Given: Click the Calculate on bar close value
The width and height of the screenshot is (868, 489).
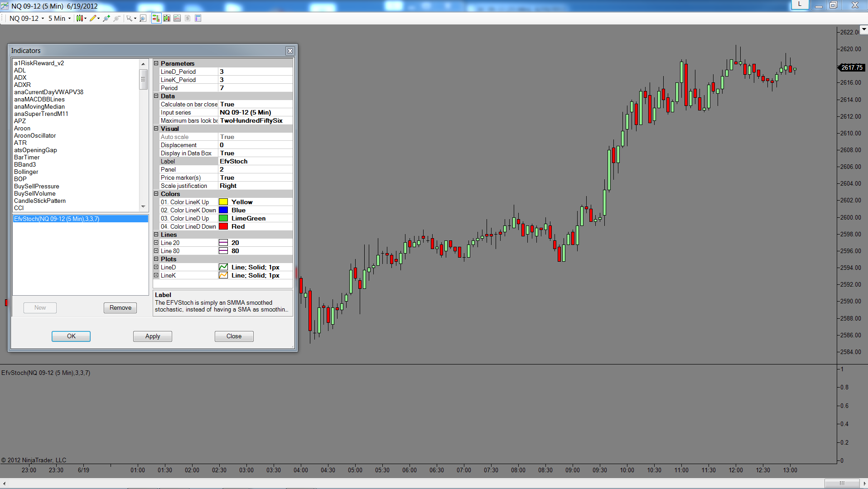Looking at the screenshot, I should coord(256,104).
